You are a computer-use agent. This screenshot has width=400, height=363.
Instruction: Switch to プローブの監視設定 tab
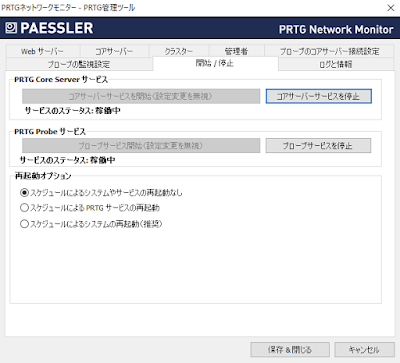click(x=79, y=64)
